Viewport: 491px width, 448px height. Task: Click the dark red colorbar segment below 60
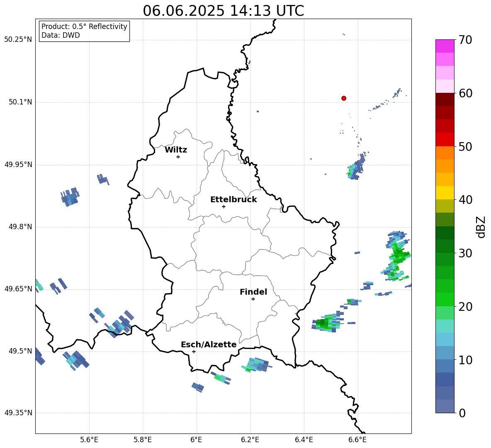(x=445, y=99)
